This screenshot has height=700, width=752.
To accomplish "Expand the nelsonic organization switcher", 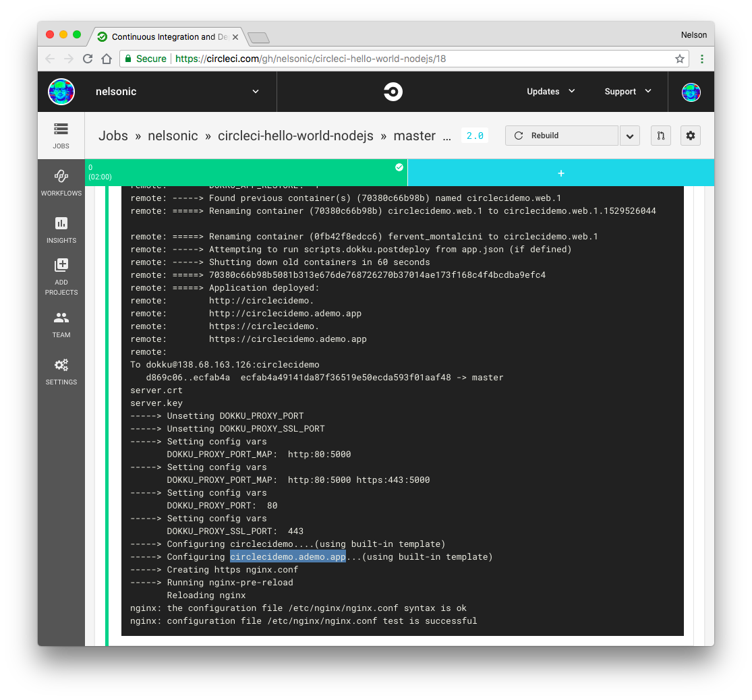I will [255, 92].
